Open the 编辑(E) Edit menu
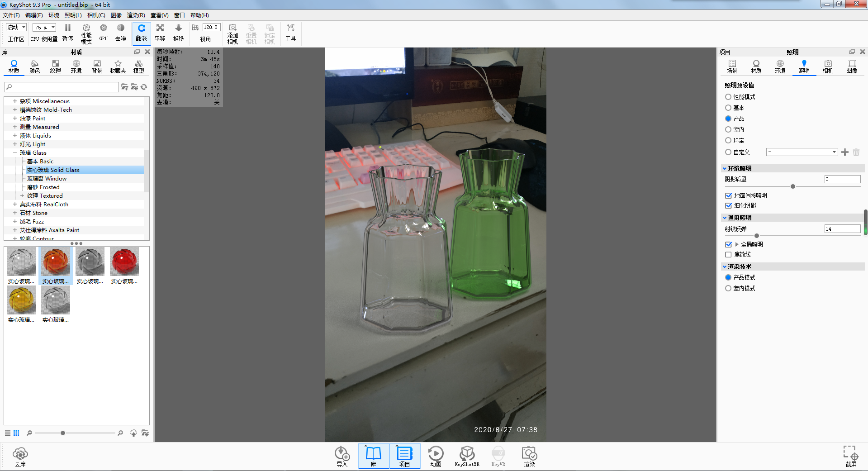The width and height of the screenshot is (868, 471). tap(34, 15)
